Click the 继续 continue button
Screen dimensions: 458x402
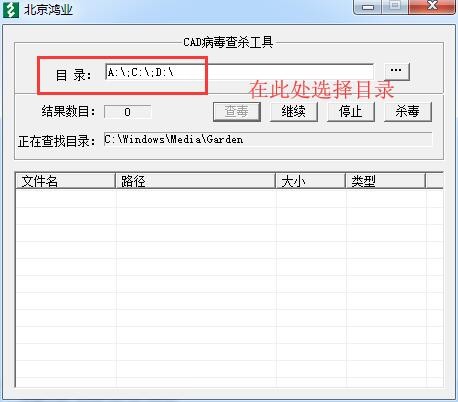pos(294,111)
